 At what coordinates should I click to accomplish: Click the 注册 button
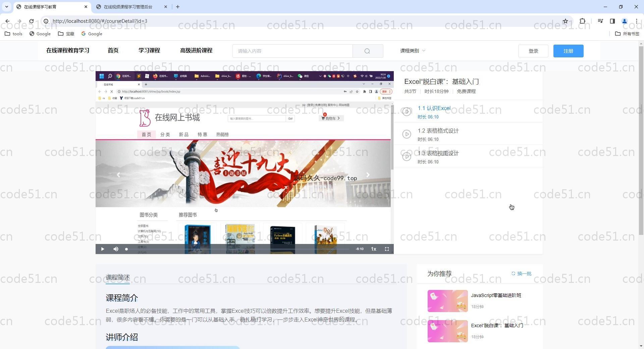click(x=568, y=51)
